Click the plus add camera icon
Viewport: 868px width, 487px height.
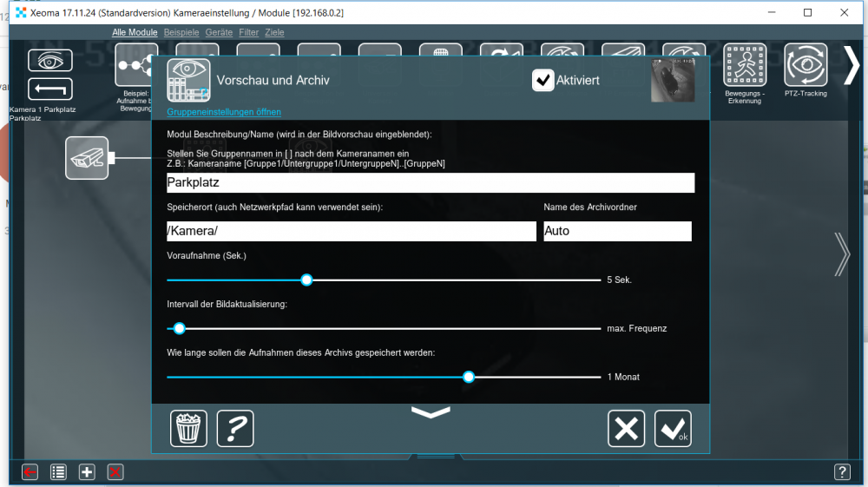click(86, 472)
